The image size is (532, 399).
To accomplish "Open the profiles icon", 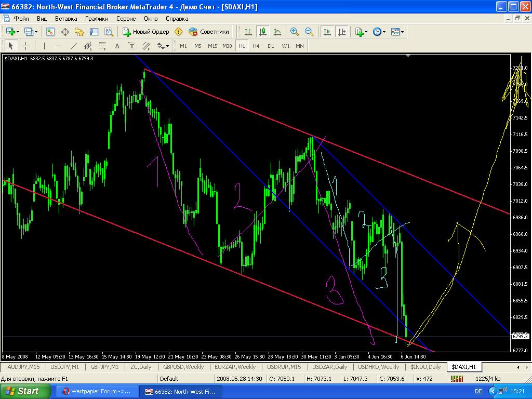I will point(29,32).
